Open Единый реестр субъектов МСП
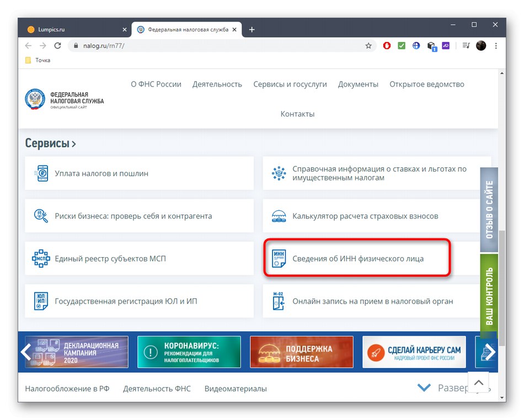 (140, 258)
